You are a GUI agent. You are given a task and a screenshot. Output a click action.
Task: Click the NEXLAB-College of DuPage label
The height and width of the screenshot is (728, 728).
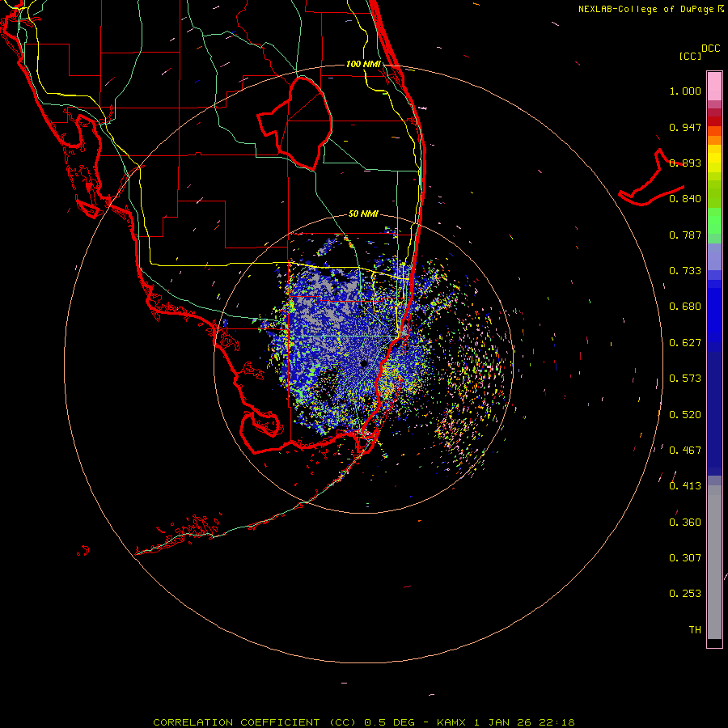(646, 9)
